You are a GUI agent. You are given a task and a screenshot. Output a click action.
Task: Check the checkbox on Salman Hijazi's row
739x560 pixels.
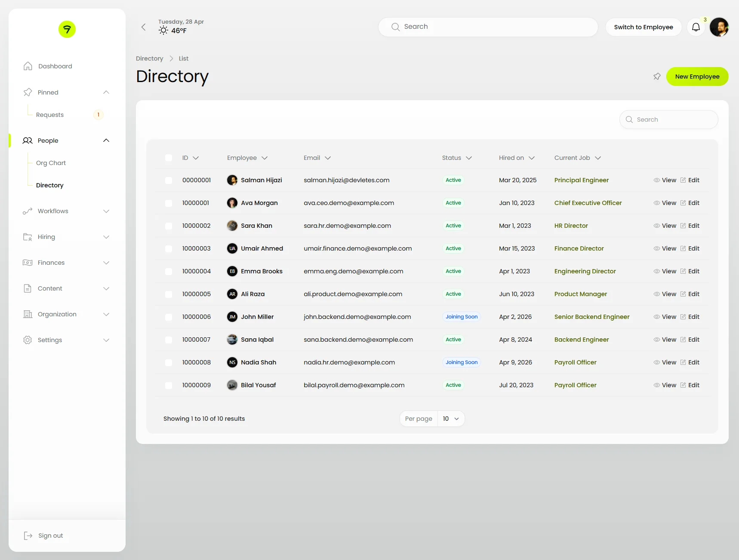(169, 180)
